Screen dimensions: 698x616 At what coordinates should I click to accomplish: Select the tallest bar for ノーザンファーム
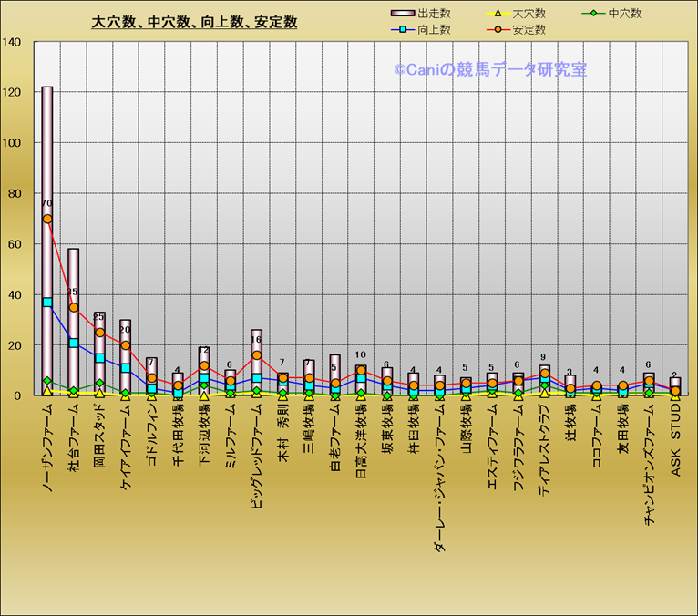pos(47,146)
